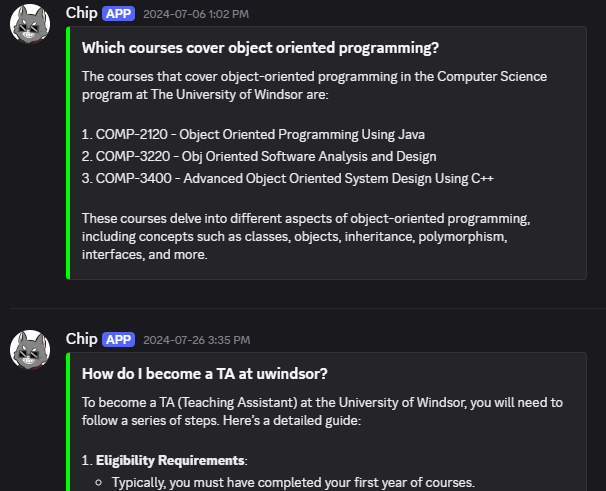Open Chip's avatar on the second message

coord(30,349)
